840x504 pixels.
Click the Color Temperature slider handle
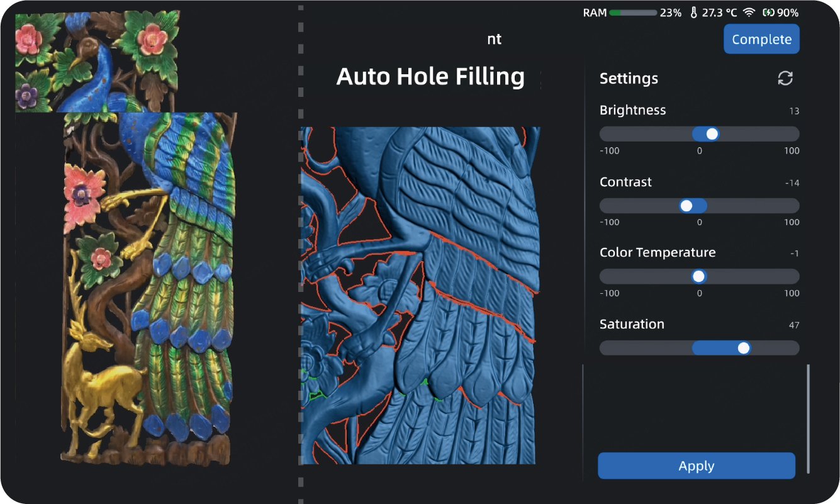pyautogui.click(x=698, y=277)
